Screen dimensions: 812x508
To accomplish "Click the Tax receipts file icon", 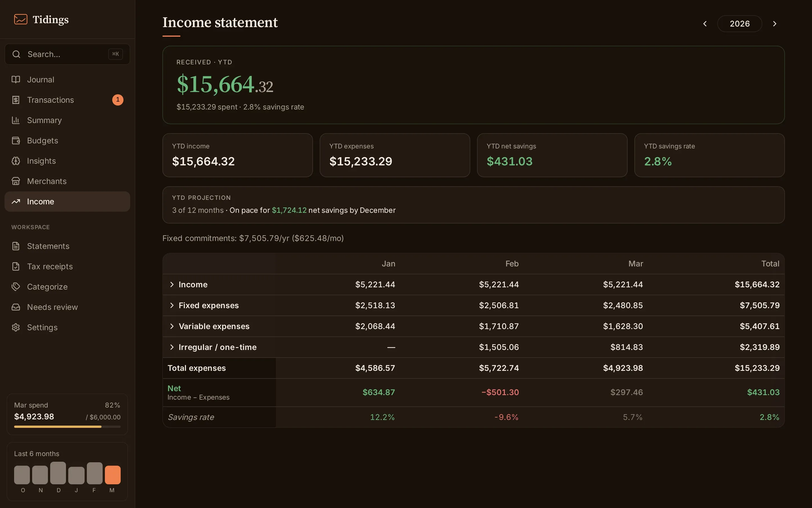I will point(16,266).
